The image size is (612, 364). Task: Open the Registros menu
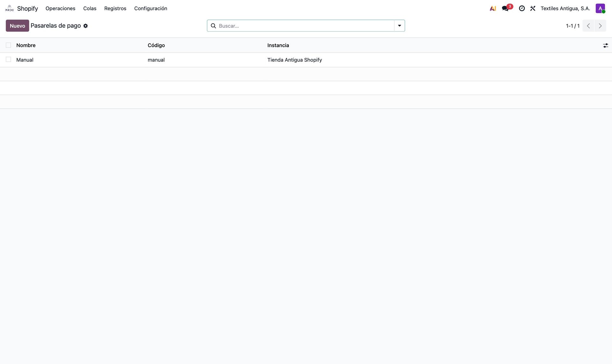(115, 9)
